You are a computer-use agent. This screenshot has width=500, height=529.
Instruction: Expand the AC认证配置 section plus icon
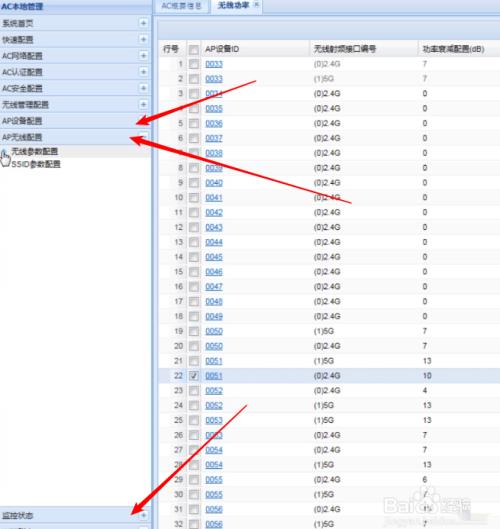point(143,72)
